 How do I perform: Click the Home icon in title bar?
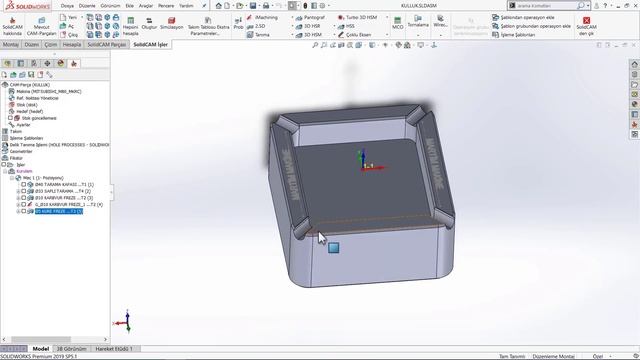[x=219, y=6]
